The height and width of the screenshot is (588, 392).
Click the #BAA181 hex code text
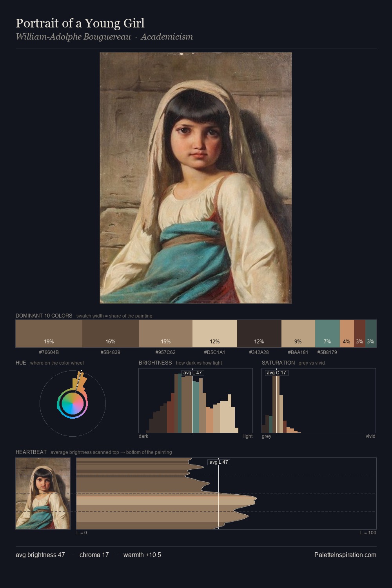click(298, 352)
